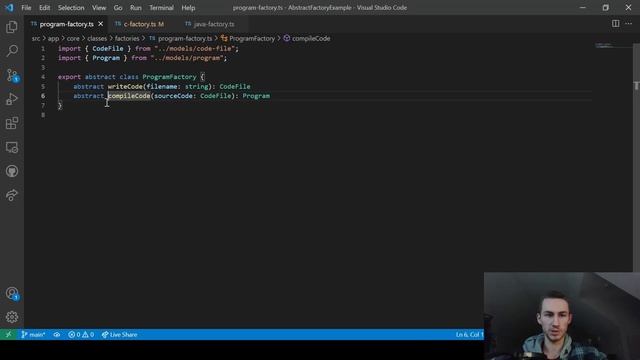This screenshot has width=640, height=360.
Task: Close the program-factory.ts tab
Action: pyautogui.click(x=100, y=24)
